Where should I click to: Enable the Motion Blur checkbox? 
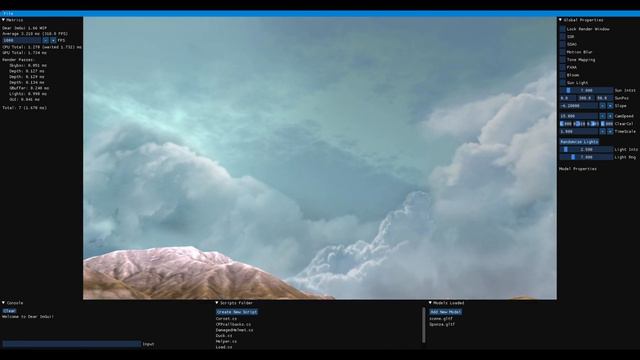coord(562,52)
